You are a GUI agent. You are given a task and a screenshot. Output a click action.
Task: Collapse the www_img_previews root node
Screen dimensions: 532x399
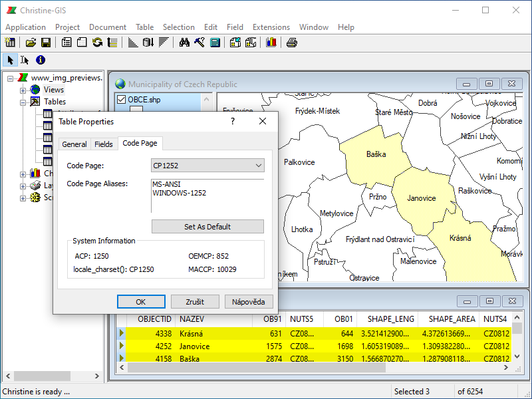pos(11,78)
